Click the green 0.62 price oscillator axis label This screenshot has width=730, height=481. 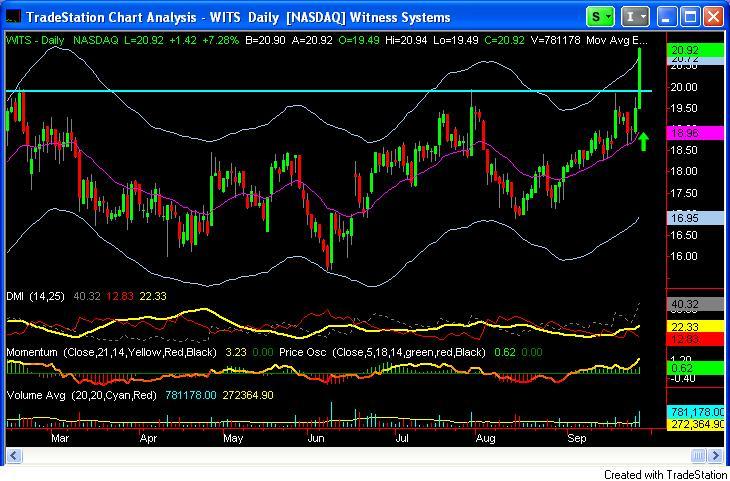[694, 367]
